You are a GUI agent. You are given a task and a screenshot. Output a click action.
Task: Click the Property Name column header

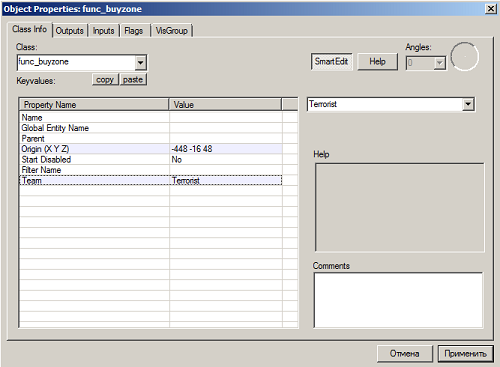tap(94, 105)
